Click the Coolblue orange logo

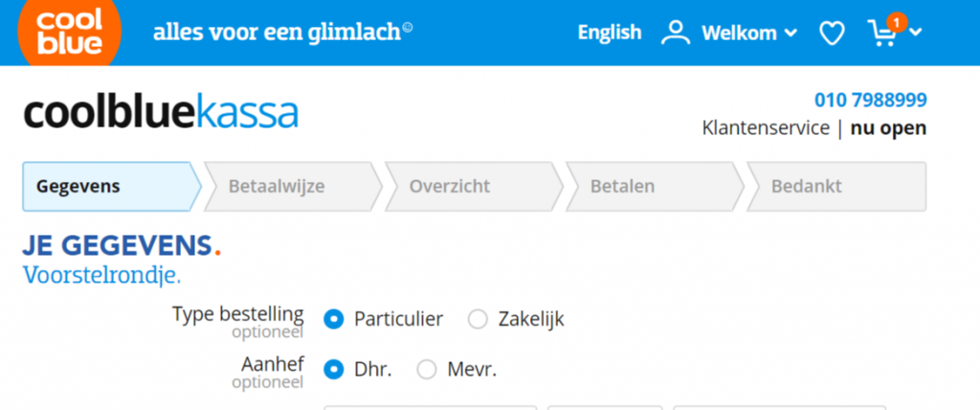pyautogui.click(x=69, y=32)
